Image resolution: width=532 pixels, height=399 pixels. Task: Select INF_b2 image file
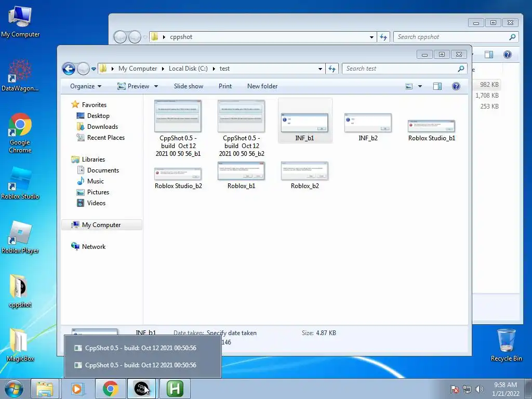368,127
